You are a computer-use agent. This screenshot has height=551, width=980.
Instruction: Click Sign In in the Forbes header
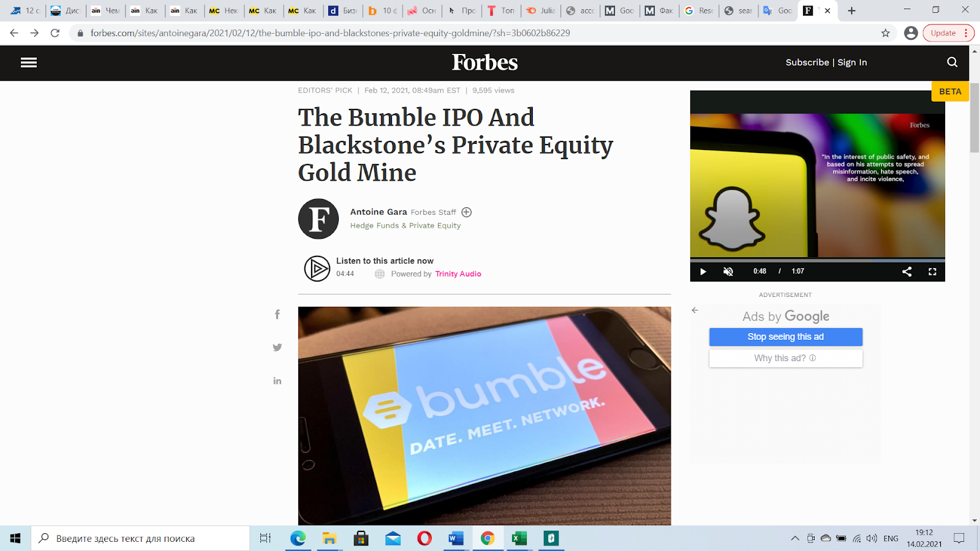click(852, 62)
